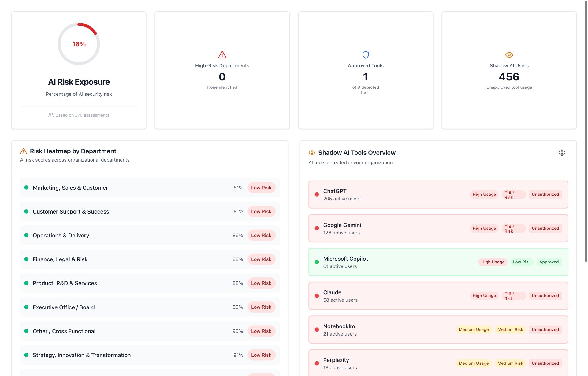Click green dot beside Strategy, Innovation & Transformation
This screenshot has height=376, width=588.
coord(26,355)
